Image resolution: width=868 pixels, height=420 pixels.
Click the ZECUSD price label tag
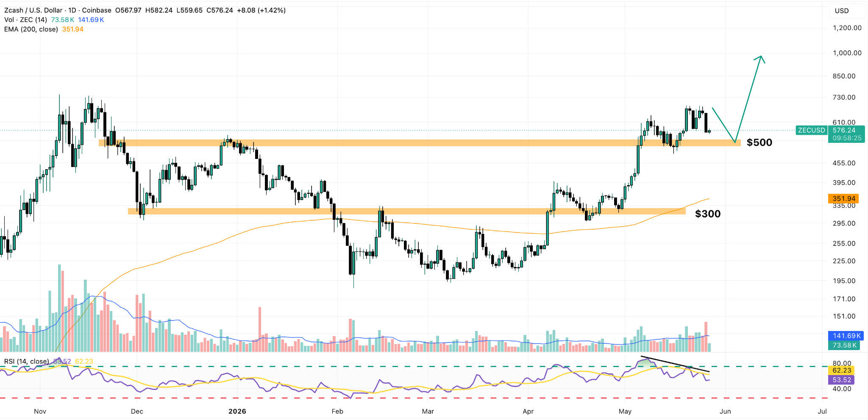(812, 130)
